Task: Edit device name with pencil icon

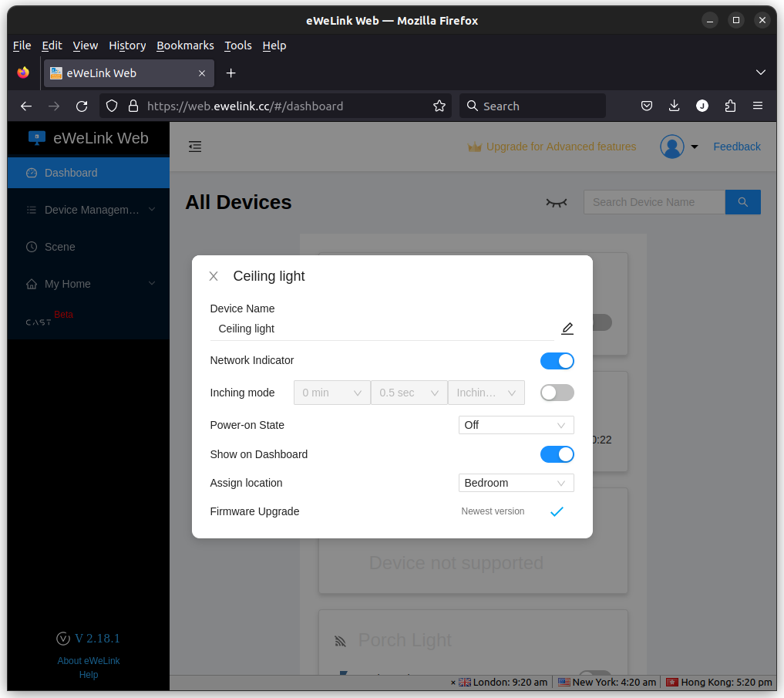Action: (567, 329)
